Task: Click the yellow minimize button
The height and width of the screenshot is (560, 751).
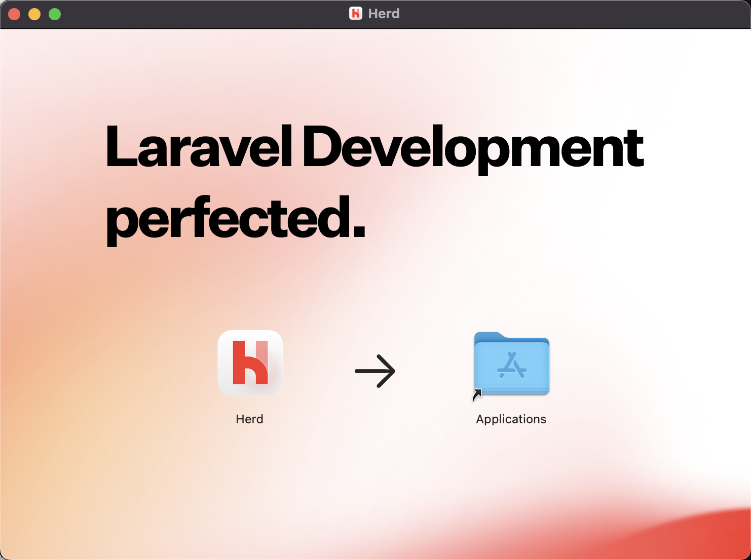Action: click(34, 14)
